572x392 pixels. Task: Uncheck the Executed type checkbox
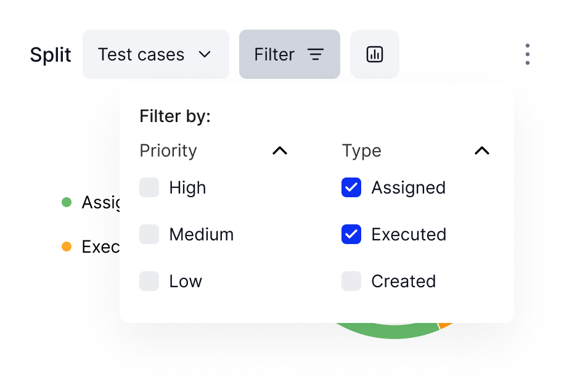[x=351, y=234]
